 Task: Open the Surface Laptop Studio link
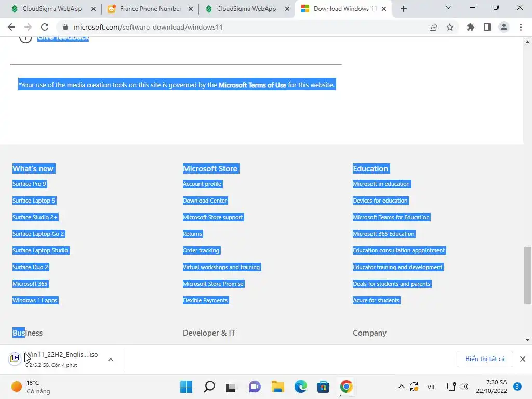coord(41,250)
